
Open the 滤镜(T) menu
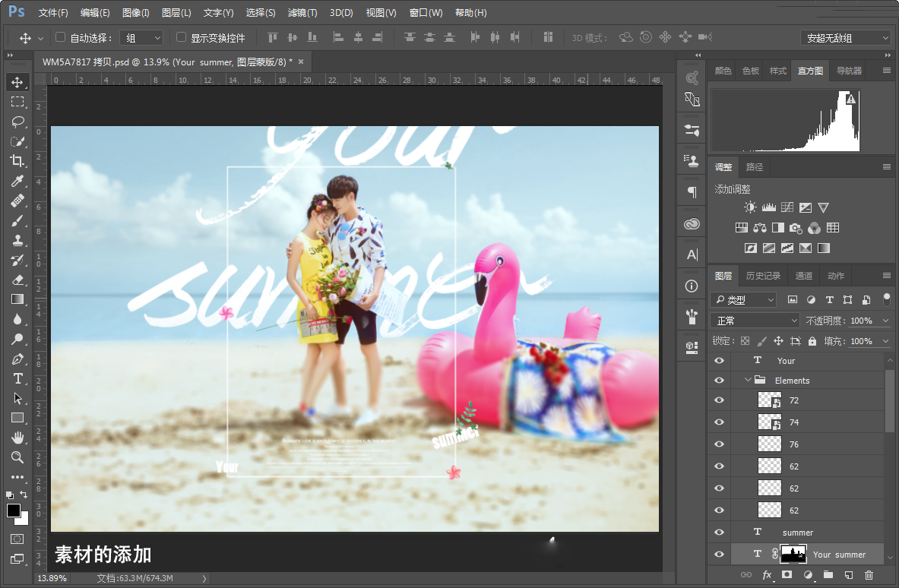coord(302,13)
